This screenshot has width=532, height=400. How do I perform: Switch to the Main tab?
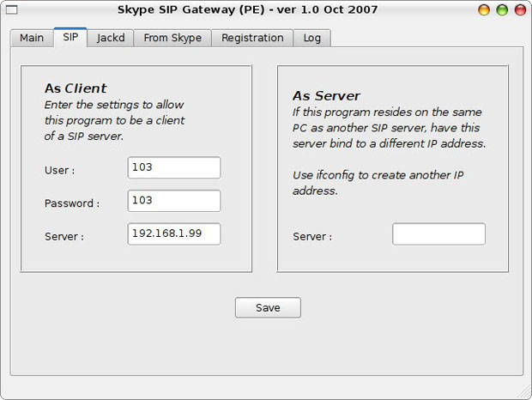point(32,38)
